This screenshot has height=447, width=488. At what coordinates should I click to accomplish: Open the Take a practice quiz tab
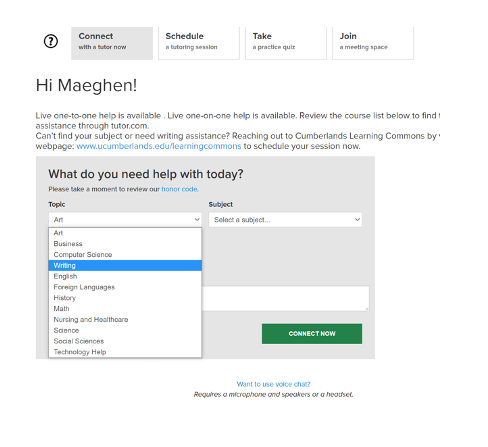click(286, 43)
